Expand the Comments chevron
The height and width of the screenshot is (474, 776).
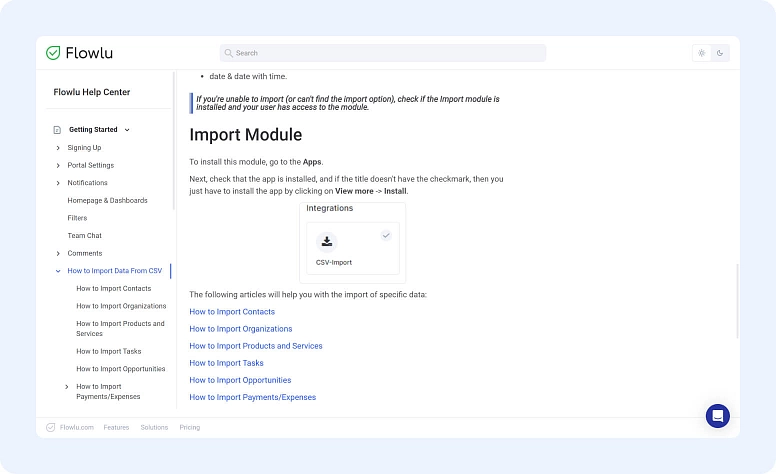pos(58,253)
